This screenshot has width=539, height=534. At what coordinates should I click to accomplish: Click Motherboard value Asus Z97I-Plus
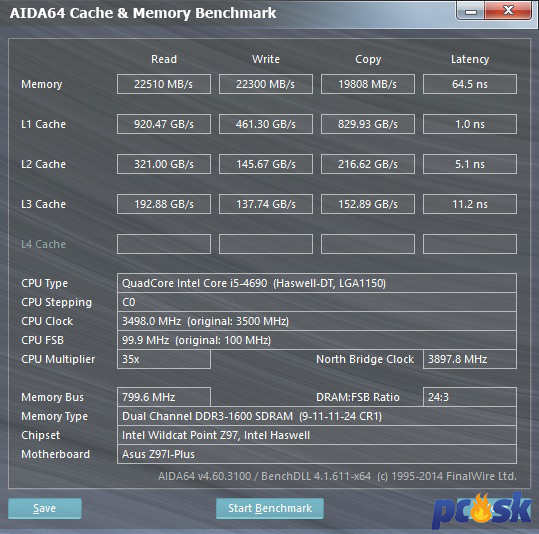point(317,454)
